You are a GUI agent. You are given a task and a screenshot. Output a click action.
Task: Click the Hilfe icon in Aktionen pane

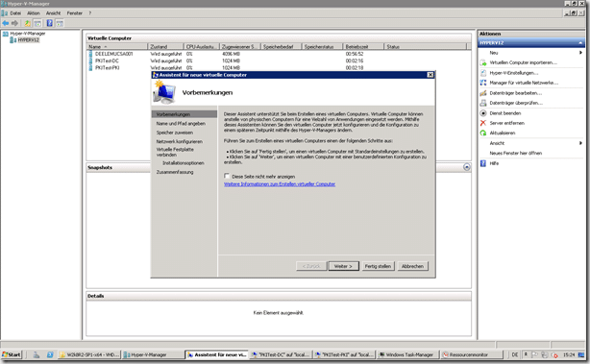483,163
